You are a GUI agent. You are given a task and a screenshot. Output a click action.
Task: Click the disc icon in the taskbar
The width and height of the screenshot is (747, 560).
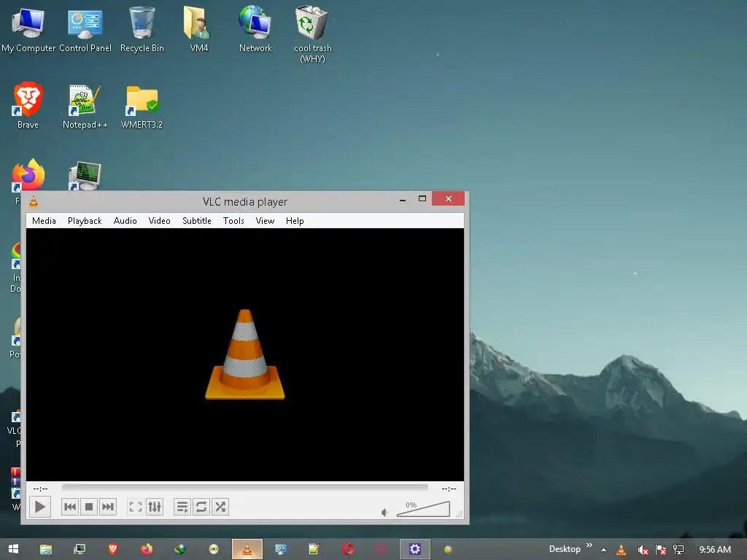214,549
